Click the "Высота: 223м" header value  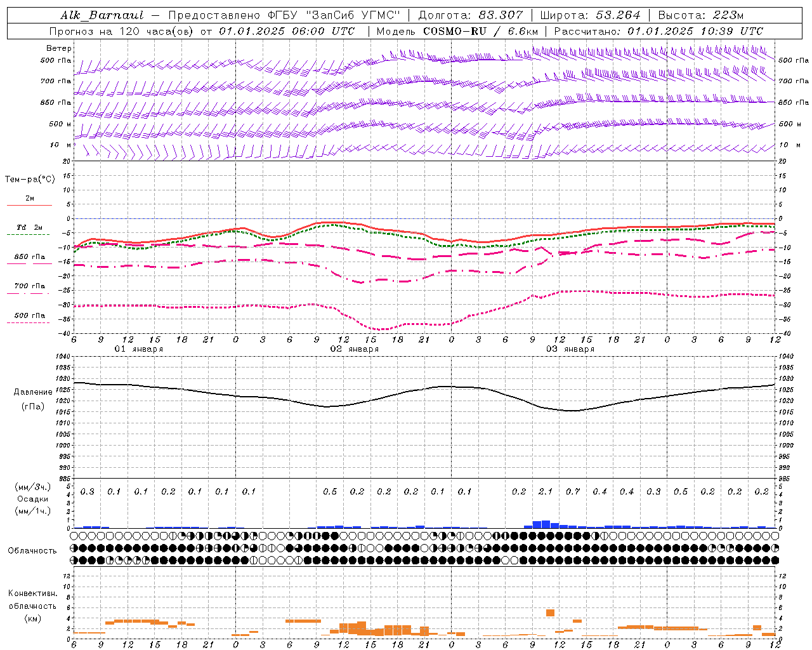(x=700, y=15)
